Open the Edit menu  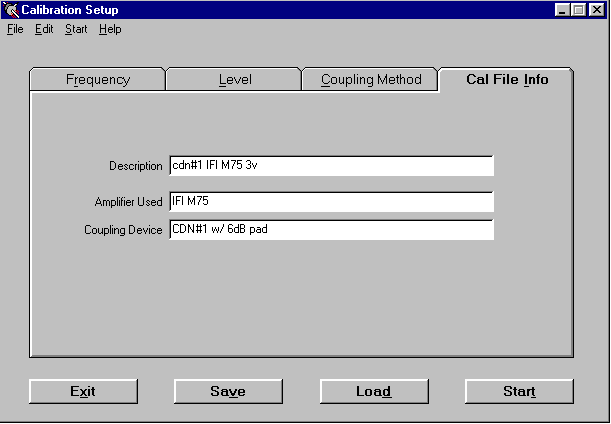pos(44,29)
